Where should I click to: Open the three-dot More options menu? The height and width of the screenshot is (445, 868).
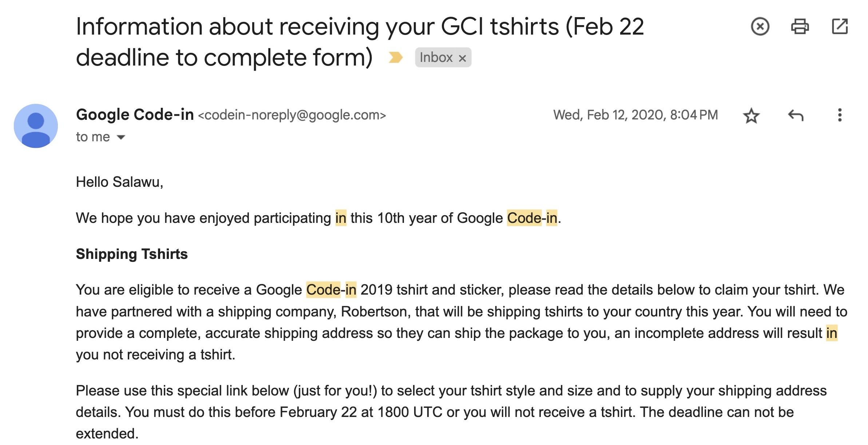(840, 115)
